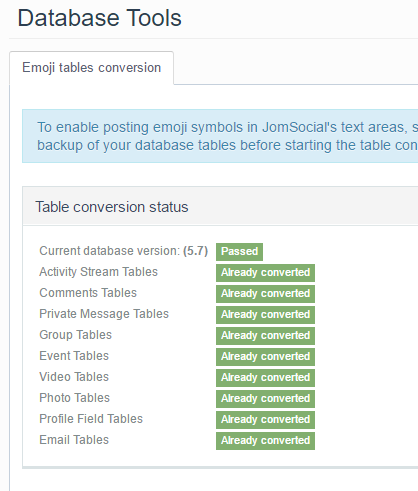Click the blue emoji info notice box
Screen dimensions: 418x491
220,136
